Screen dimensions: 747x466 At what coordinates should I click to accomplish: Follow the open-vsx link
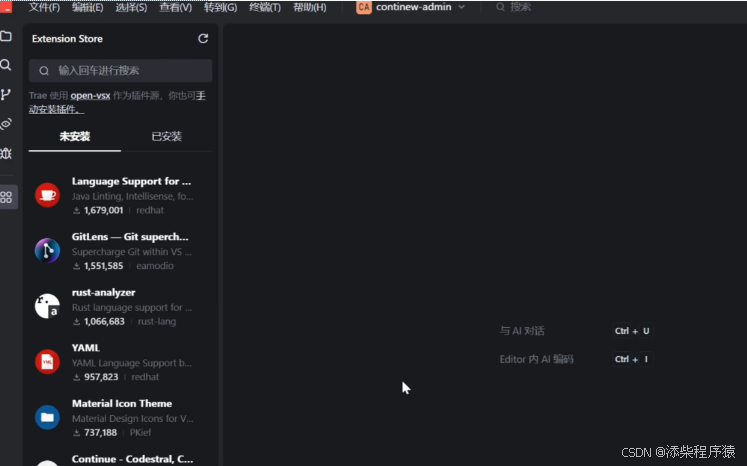point(90,95)
